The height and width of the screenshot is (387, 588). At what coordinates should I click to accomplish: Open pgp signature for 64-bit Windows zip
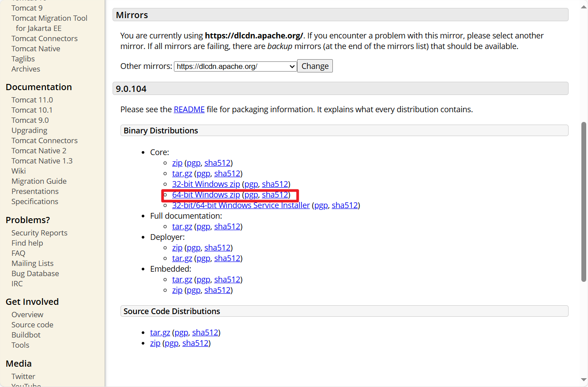251,195
